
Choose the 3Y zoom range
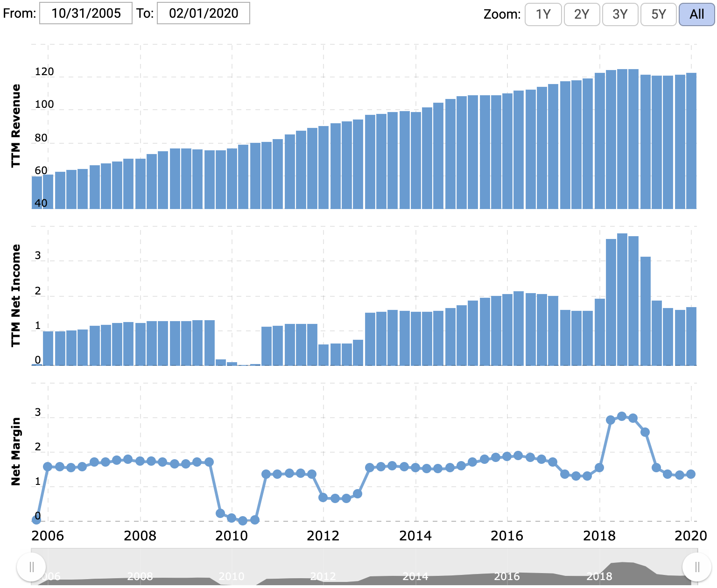coord(620,14)
